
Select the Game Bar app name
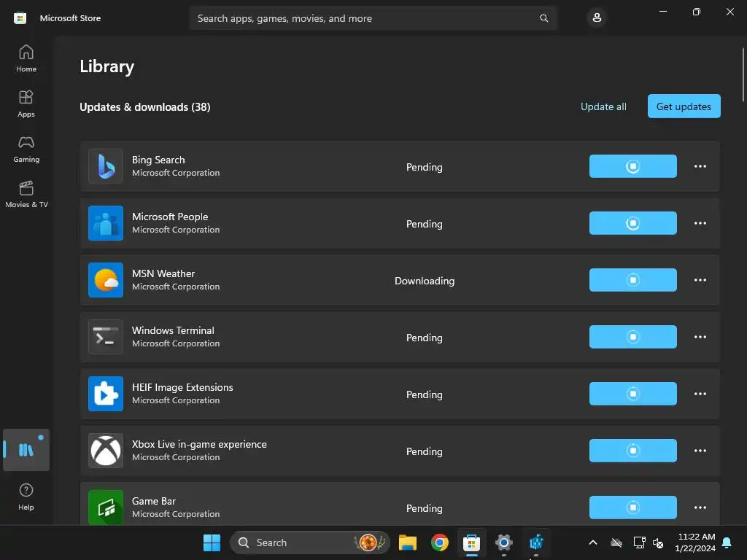(154, 501)
